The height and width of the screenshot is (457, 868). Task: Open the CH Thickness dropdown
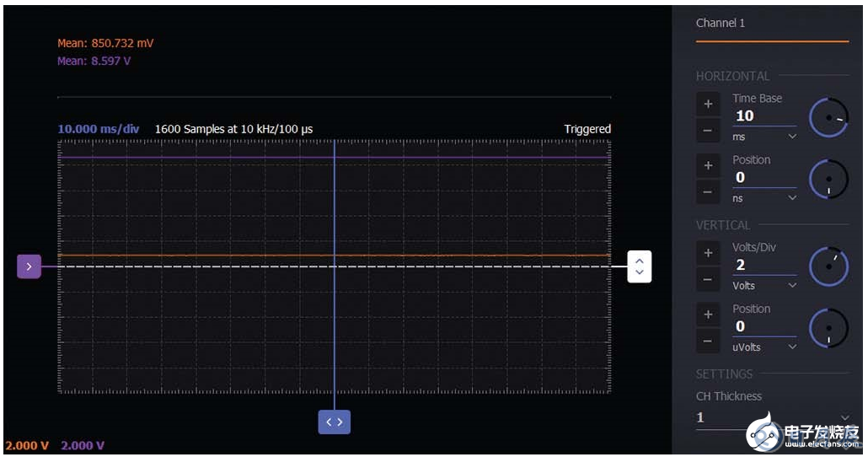pos(771,417)
